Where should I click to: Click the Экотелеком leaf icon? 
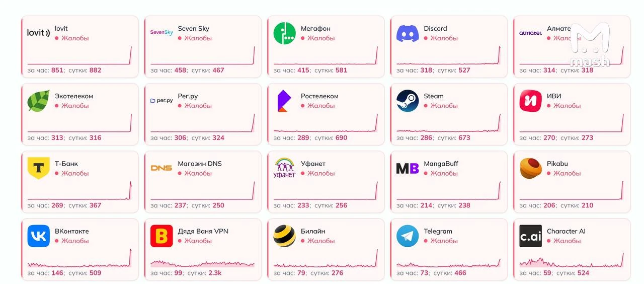[39, 101]
